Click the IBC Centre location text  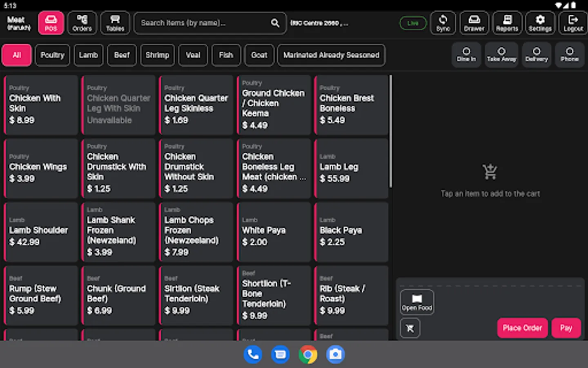click(319, 23)
